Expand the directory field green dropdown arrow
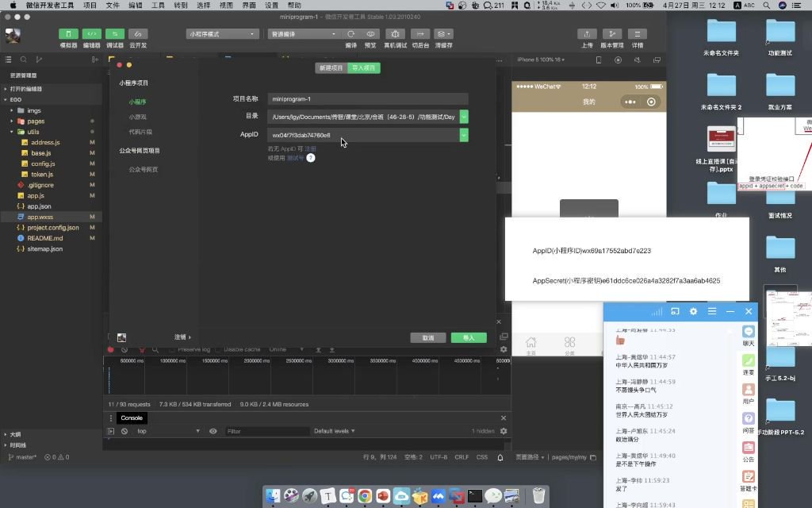 (x=464, y=117)
